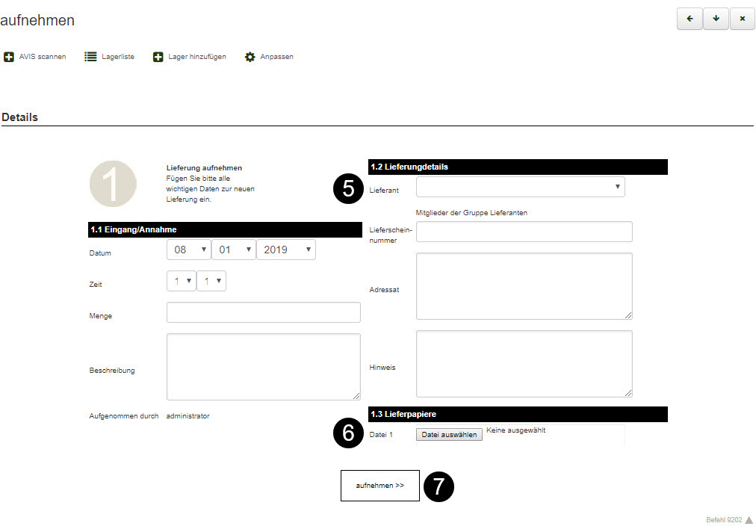Open the Zeit minute dropdown
The height and width of the screenshot is (532, 756).
pos(211,281)
